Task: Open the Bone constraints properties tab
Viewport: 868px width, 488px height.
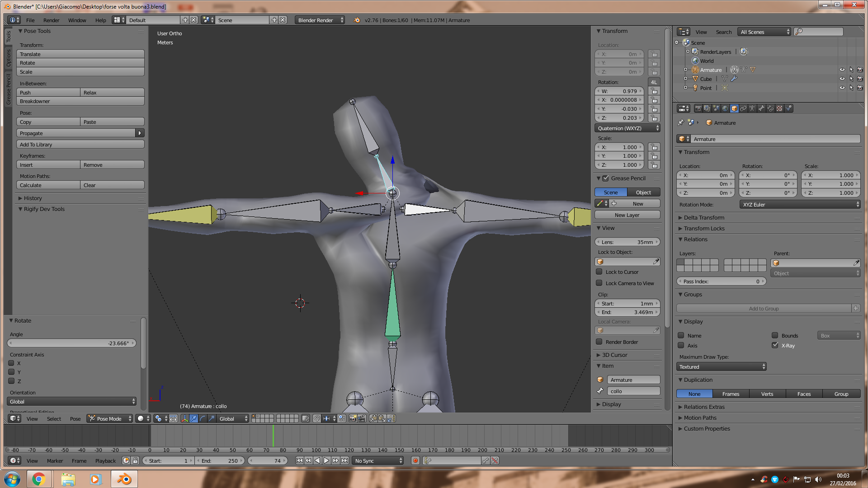Action: click(x=770, y=108)
